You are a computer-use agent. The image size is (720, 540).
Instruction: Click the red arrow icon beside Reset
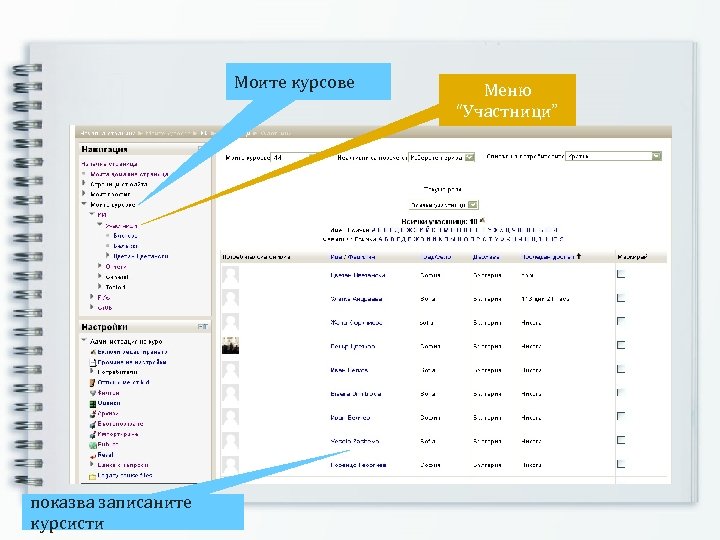click(x=92, y=455)
